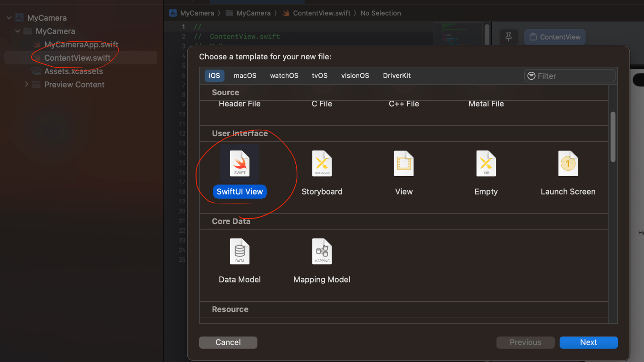Click the Cancel button
This screenshot has height=362, width=644.
point(228,342)
